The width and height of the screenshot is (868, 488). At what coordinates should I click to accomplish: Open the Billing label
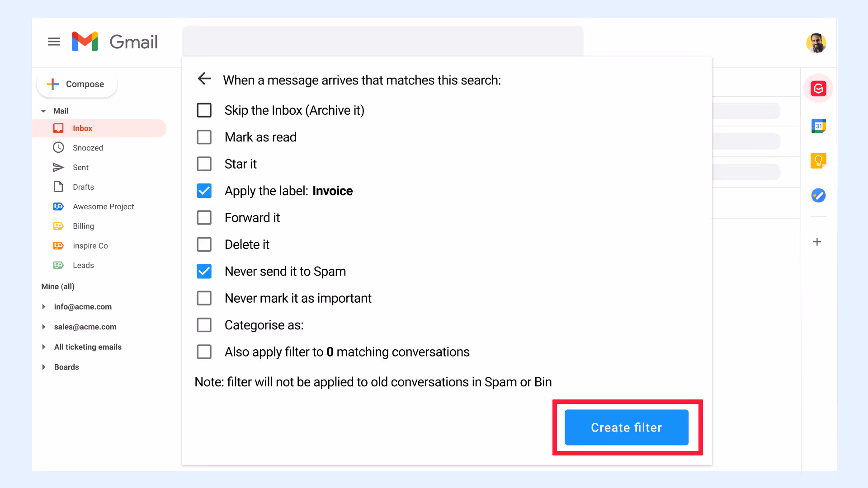point(83,226)
